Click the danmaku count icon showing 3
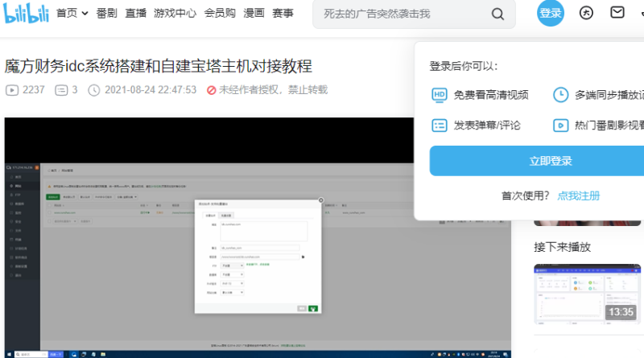 61,90
